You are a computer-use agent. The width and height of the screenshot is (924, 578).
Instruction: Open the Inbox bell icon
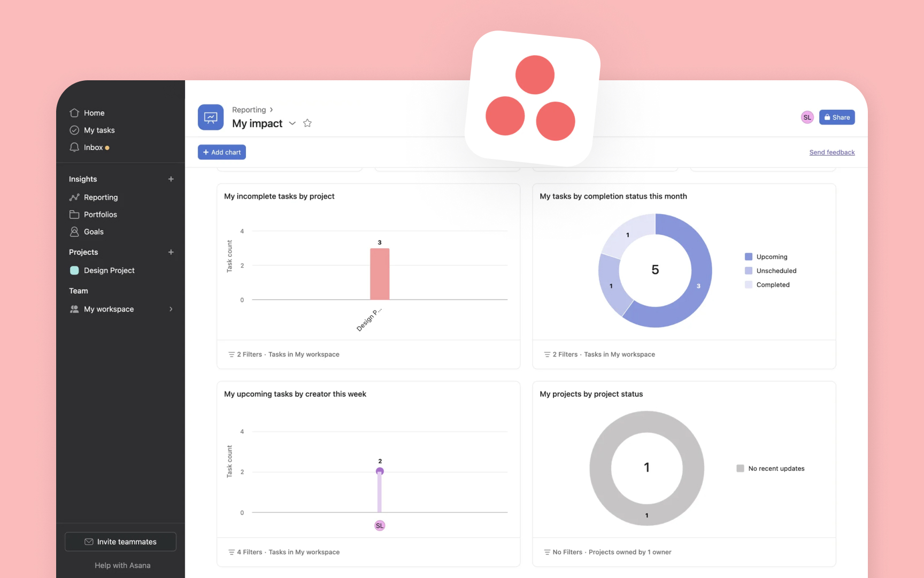(x=74, y=147)
